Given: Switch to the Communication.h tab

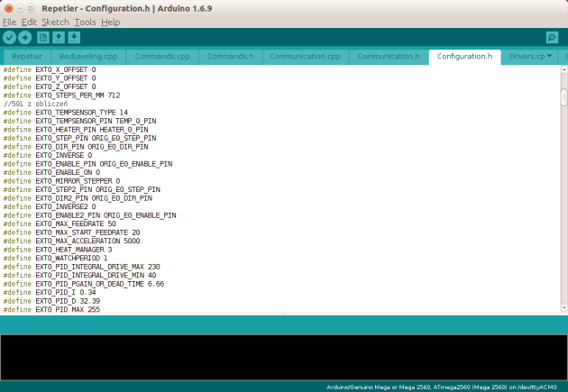Looking at the screenshot, I should coord(389,57).
